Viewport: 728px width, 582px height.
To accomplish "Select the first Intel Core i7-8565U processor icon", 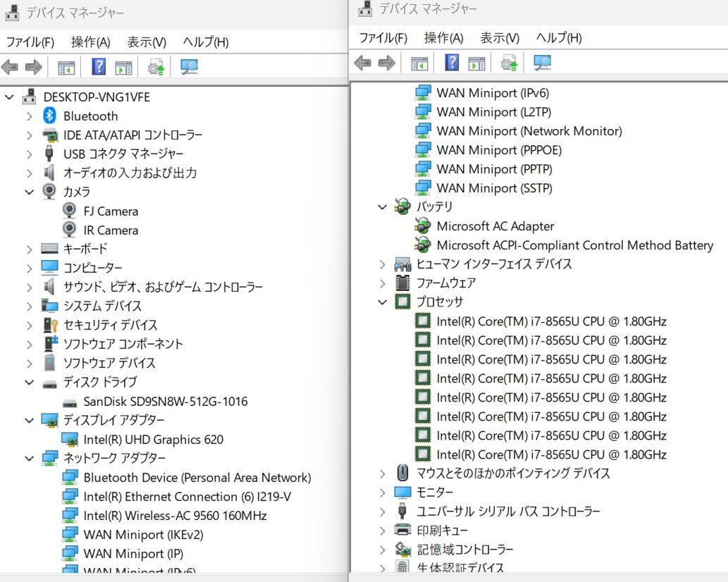I will (x=423, y=321).
